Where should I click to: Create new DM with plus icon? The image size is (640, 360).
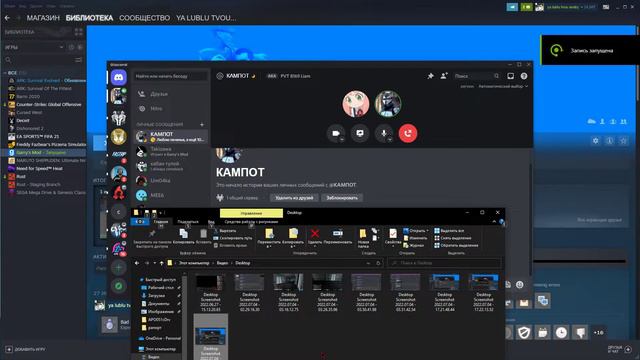202,124
